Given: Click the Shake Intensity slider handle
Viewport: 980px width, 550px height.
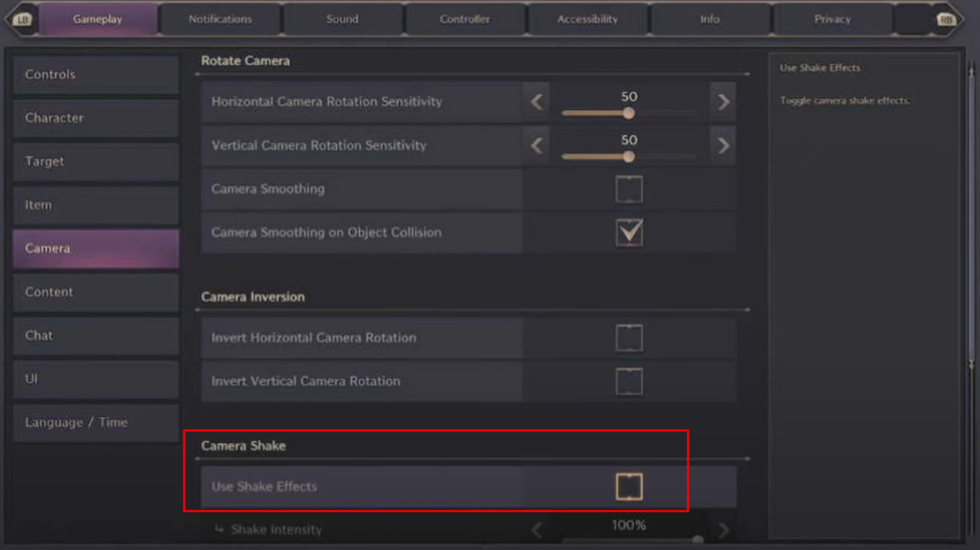Looking at the screenshot, I should click(x=698, y=539).
